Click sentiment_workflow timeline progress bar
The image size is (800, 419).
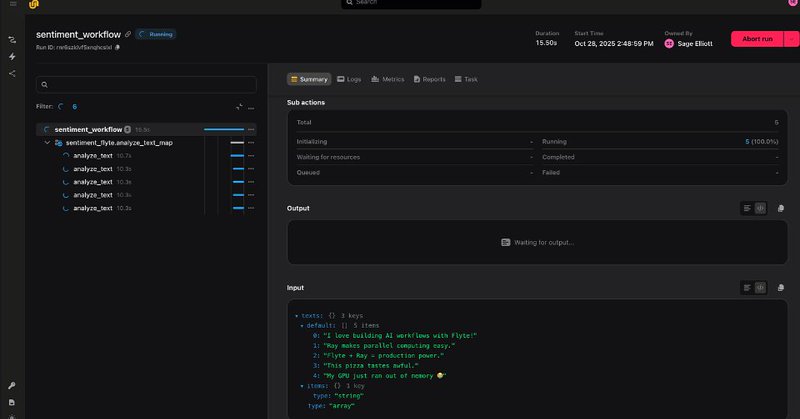(223, 130)
